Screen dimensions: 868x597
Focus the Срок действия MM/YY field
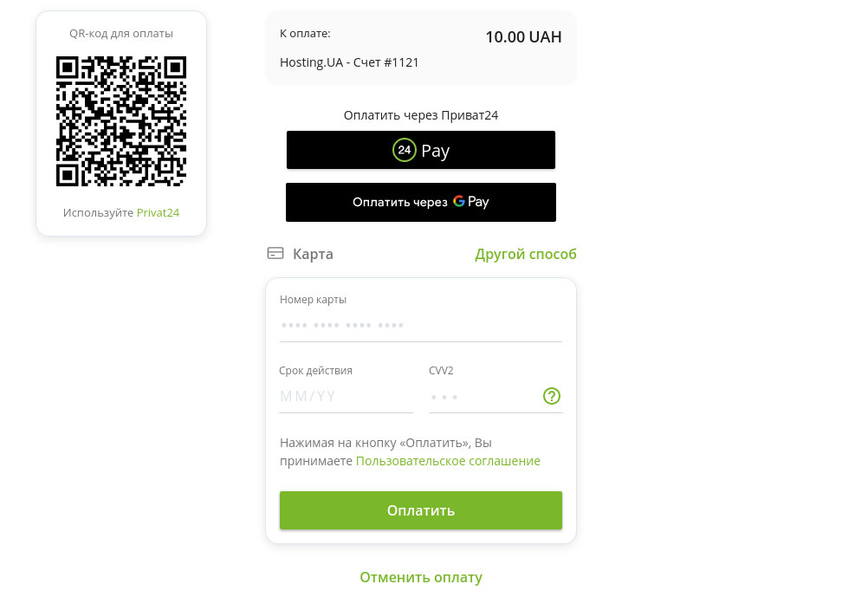pos(346,397)
